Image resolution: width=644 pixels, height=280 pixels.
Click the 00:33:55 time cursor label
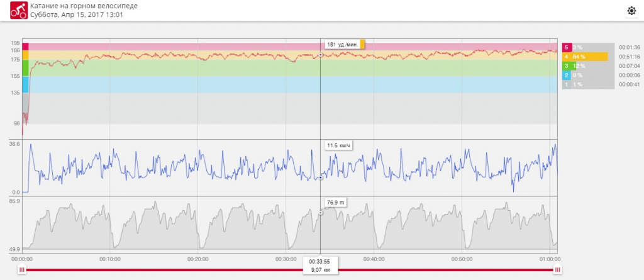click(x=320, y=260)
